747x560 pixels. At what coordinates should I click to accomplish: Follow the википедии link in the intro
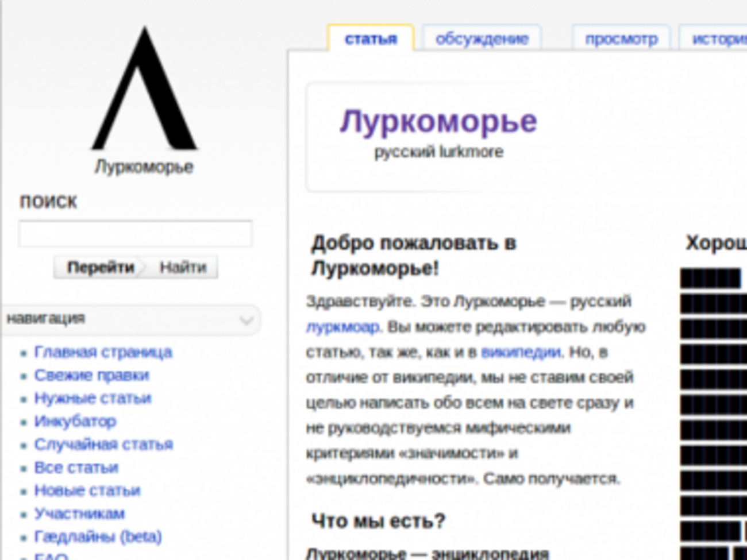tap(521, 352)
